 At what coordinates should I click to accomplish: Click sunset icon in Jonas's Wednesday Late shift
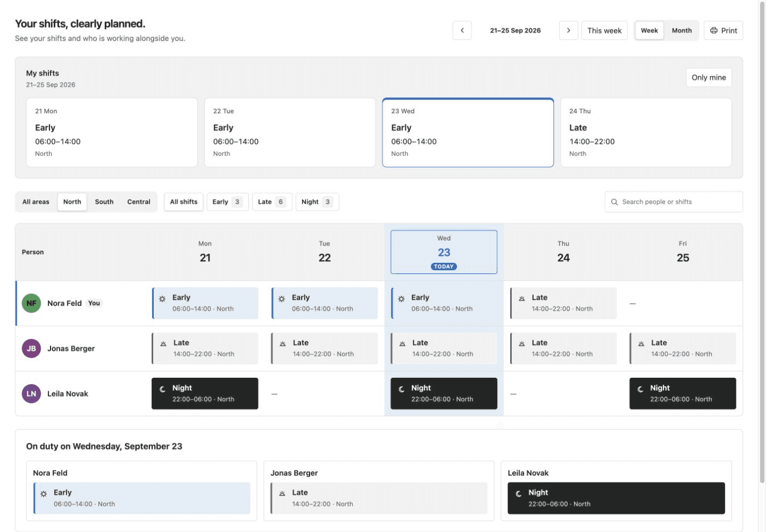(402, 343)
